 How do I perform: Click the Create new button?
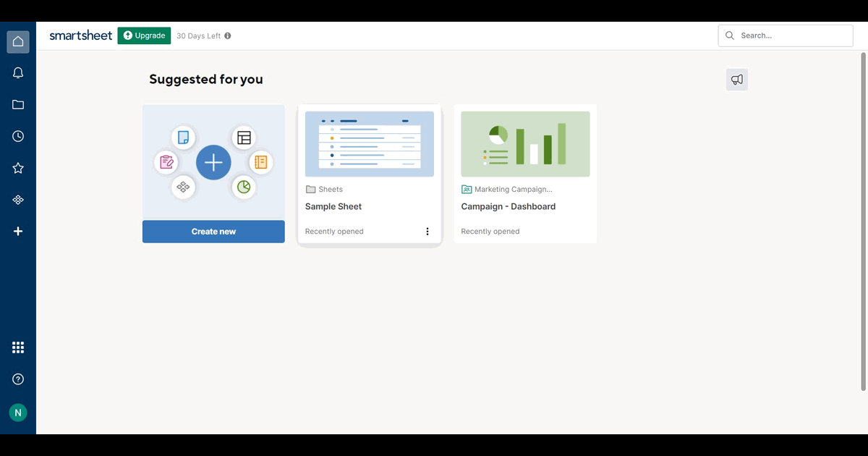tap(213, 232)
